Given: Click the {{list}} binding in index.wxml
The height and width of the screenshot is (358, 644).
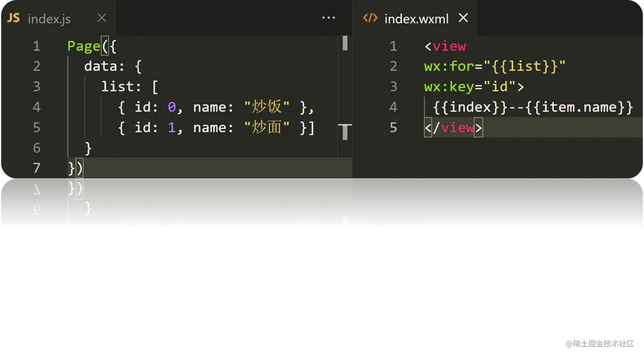Looking at the screenshot, I should [524, 66].
